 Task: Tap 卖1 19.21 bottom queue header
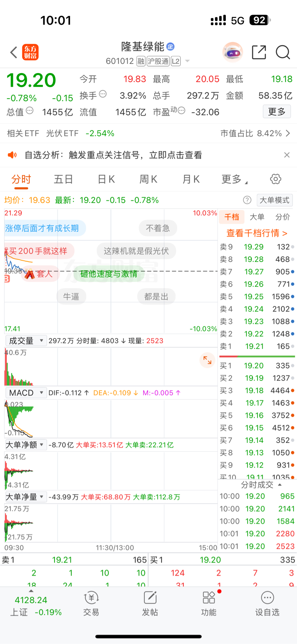pos(74,560)
